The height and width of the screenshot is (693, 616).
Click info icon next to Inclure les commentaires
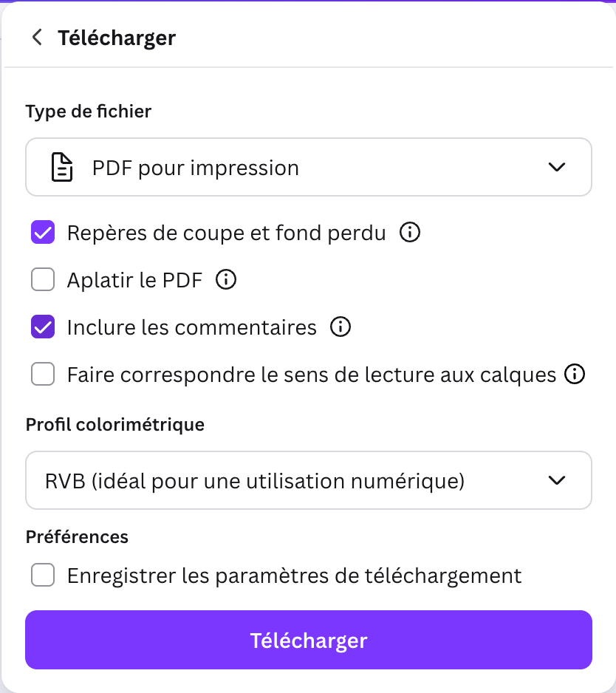[x=340, y=327]
